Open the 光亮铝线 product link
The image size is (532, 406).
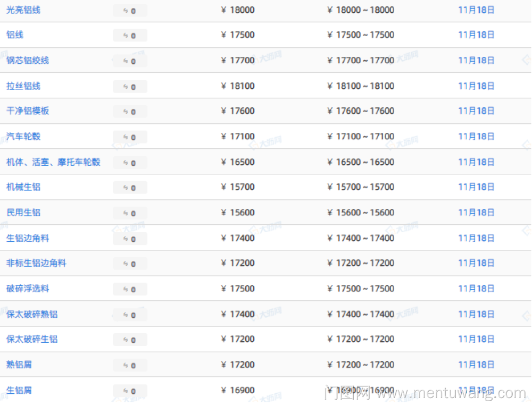click(23, 10)
